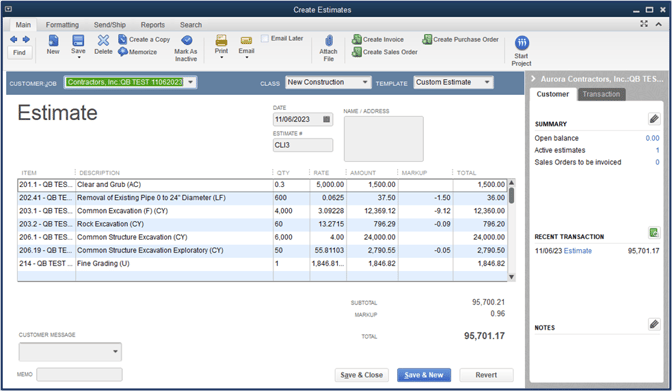The height and width of the screenshot is (391, 672).
Task: Open the 11/06/23 Estimate link
Action: pyautogui.click(x=577, y=251)
